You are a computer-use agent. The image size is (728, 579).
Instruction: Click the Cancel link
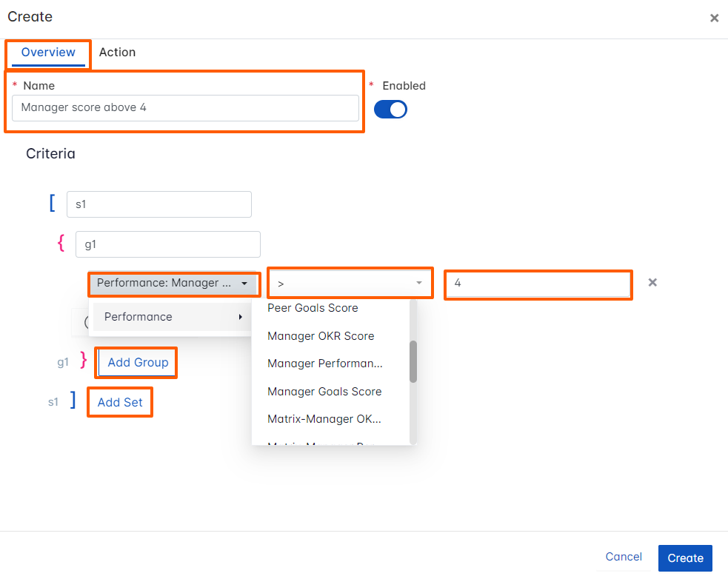tap(623, 557)
